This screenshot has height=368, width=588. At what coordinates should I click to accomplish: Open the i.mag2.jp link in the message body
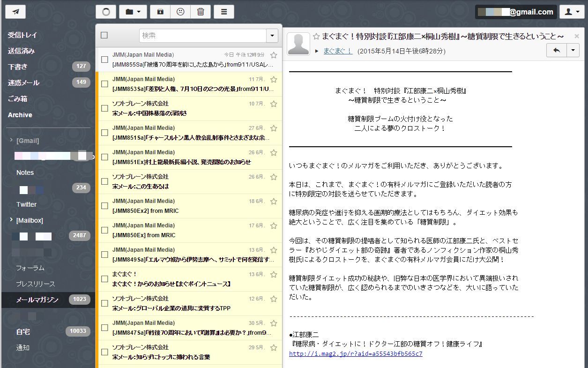click(356, 354)
